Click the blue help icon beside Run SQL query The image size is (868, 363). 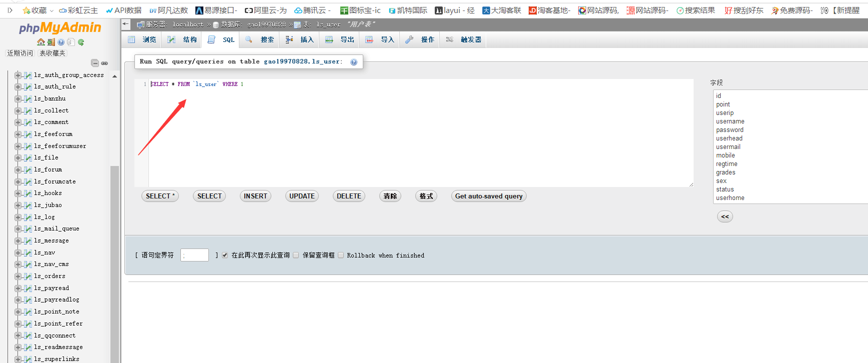pos(354,62)
